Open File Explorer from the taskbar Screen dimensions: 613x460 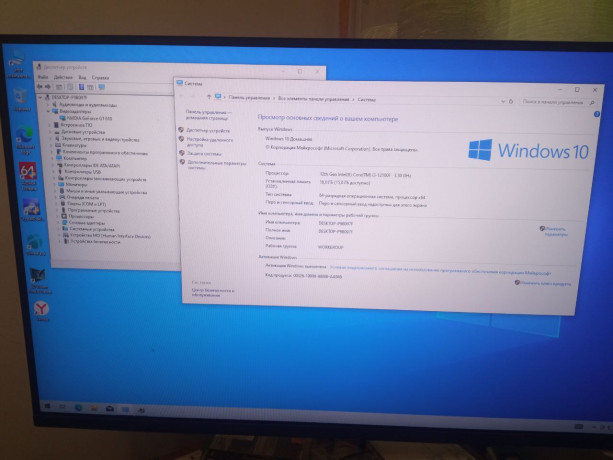click(94, 408)
